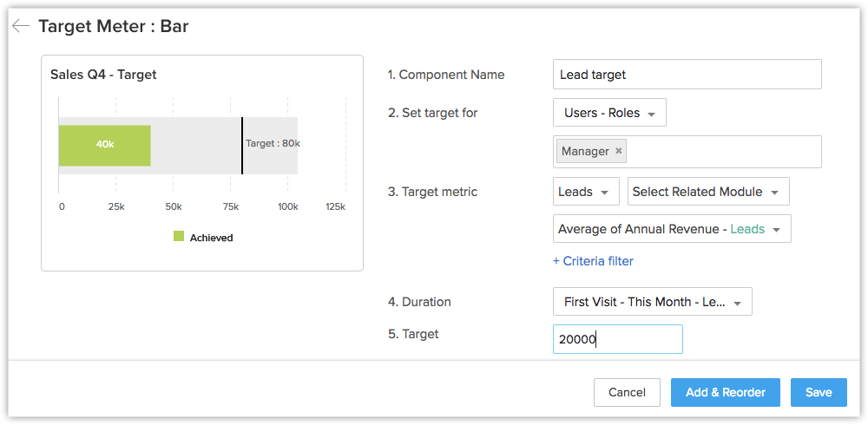The width and height of the screenshot is (868, 425).
Task: Remove the Manager tag
Action: [619, 151]
